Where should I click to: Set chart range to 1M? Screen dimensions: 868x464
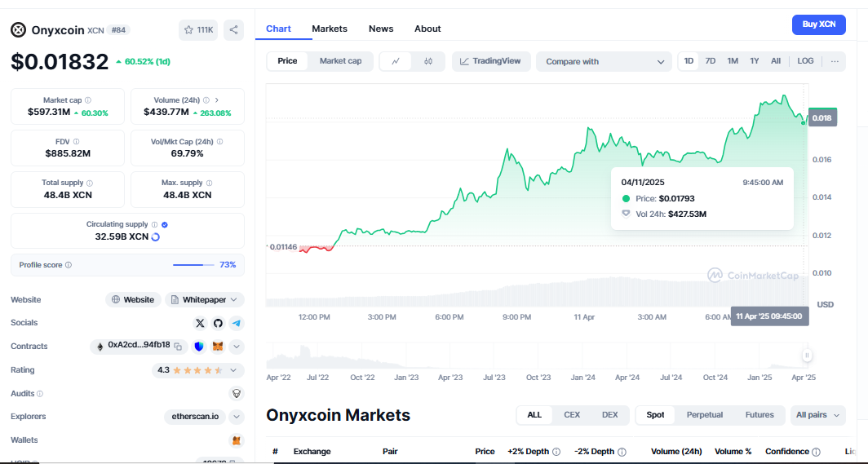click(733, 61)
